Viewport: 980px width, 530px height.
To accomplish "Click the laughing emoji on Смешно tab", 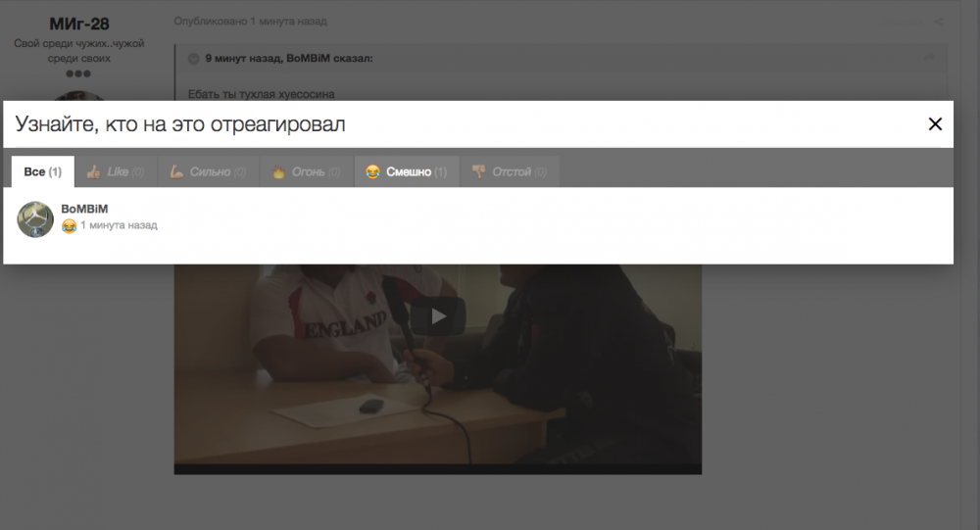I will coord(372,172).
